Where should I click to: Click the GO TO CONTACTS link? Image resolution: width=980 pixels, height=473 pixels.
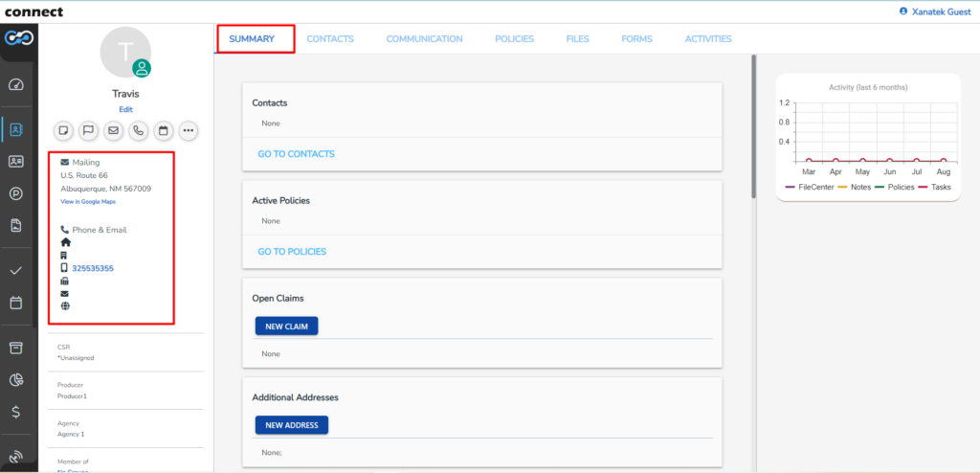[297, 154]
